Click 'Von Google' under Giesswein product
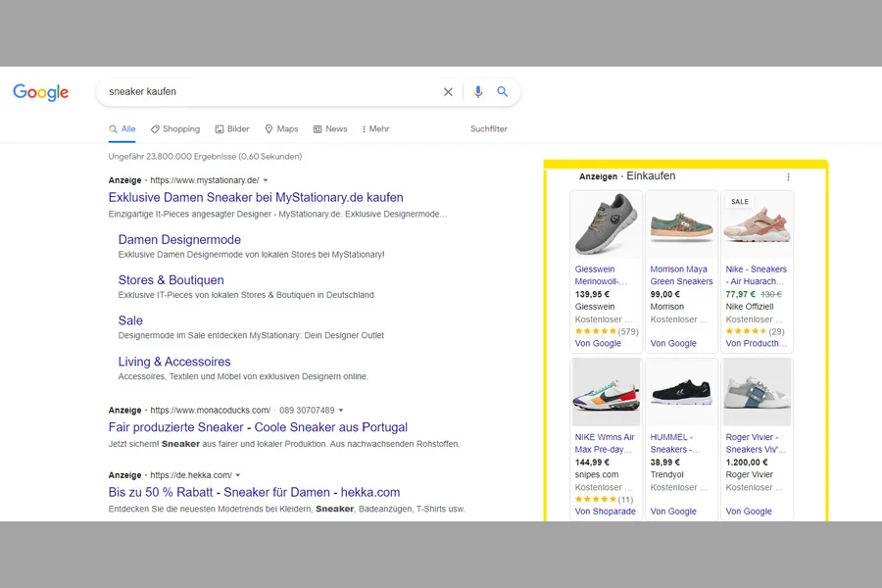 [598, 343]
